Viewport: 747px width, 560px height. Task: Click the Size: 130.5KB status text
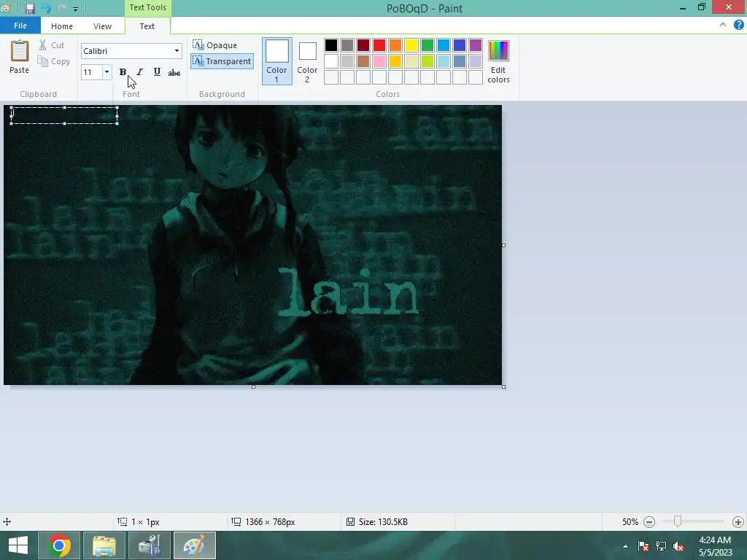pos(383,522)
